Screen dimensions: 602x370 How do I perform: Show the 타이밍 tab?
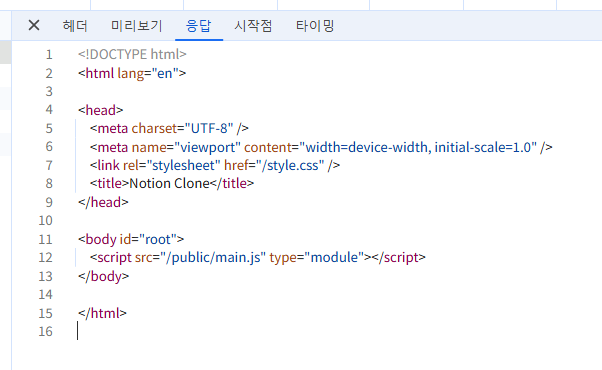tap(315, 26)
